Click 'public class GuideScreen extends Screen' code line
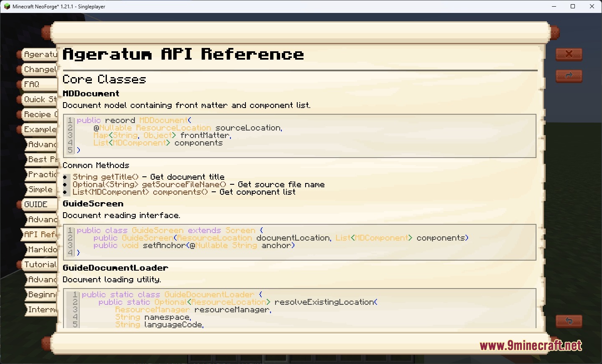 point(170,230)
